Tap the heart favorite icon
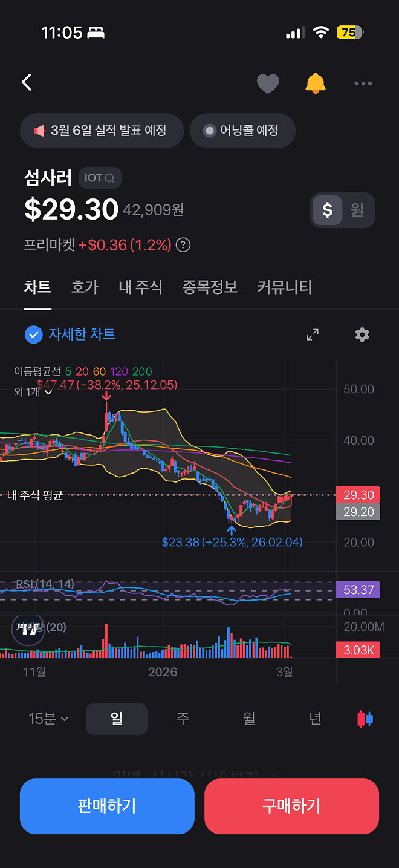This screenshot has width=399, height=868. point(268,83)
